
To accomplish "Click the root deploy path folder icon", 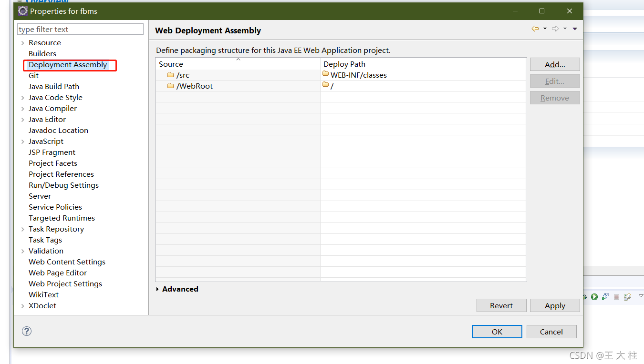I will pos(326,85).
